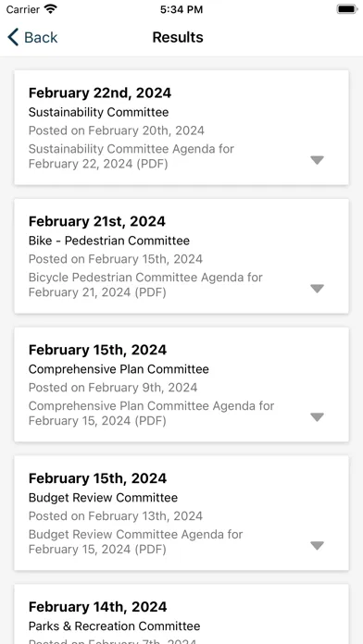Select the Comprehensive Plan Committee title

click(x=119, y=369)
